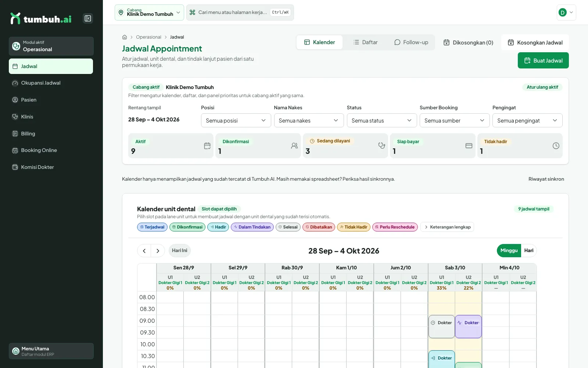Open Menu Utama module list
The width and height of the screenshot is (588, 368).
pos(51,351)
